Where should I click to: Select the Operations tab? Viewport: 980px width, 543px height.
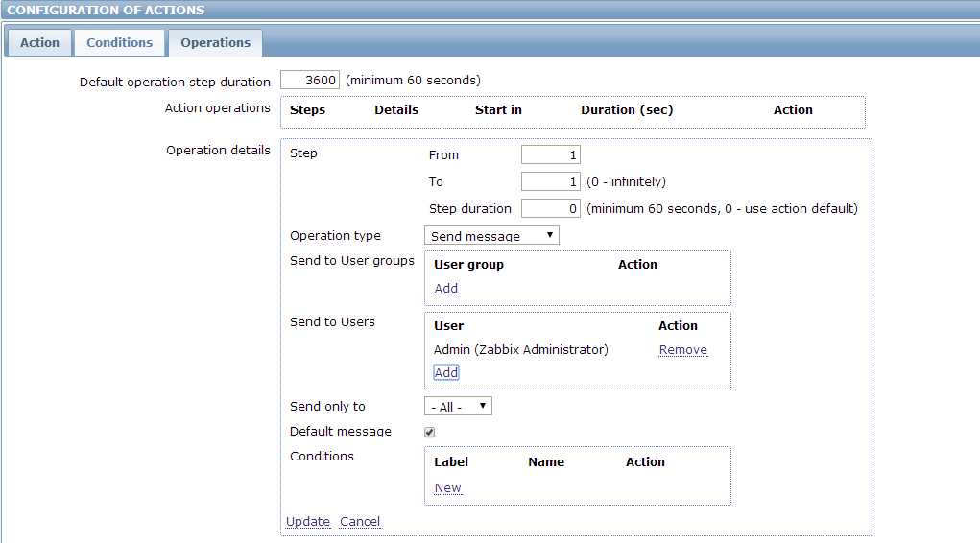click(x=215, y=43)
